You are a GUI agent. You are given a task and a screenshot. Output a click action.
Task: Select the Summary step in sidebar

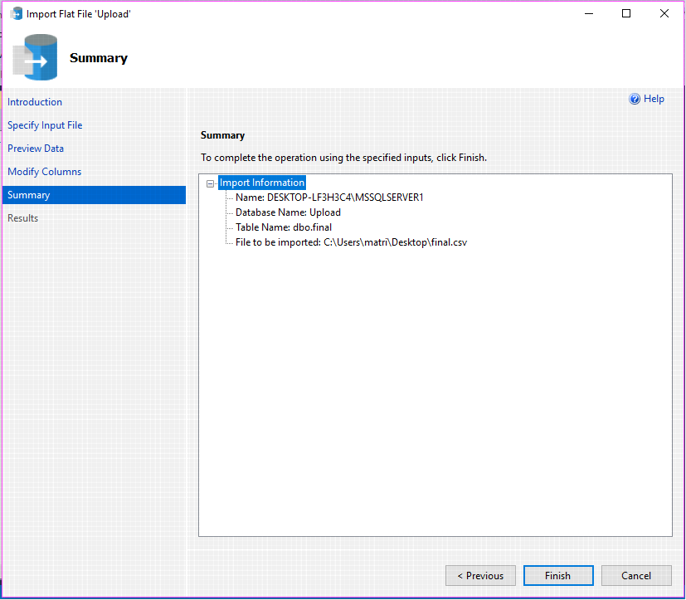(x=94, y=195)
